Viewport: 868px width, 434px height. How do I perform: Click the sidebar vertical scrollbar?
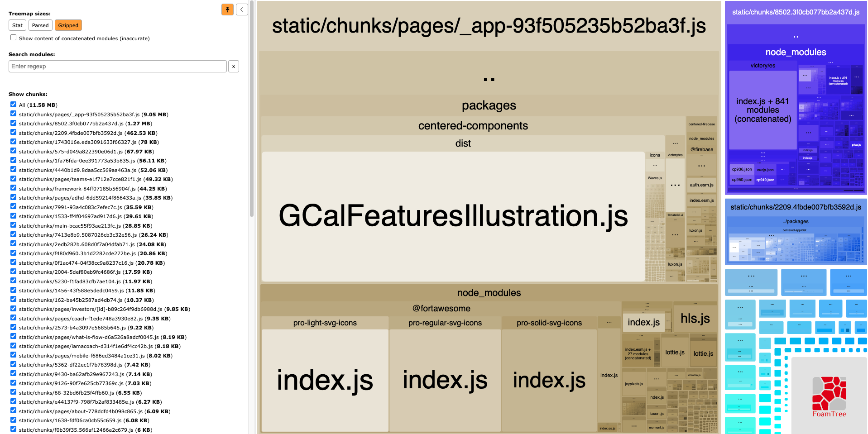pos(251,109)
